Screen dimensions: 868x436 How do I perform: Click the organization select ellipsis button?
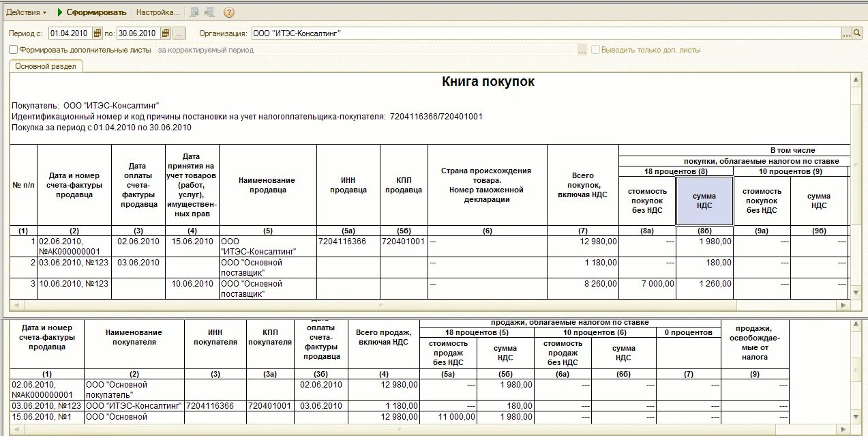(847, 33)
